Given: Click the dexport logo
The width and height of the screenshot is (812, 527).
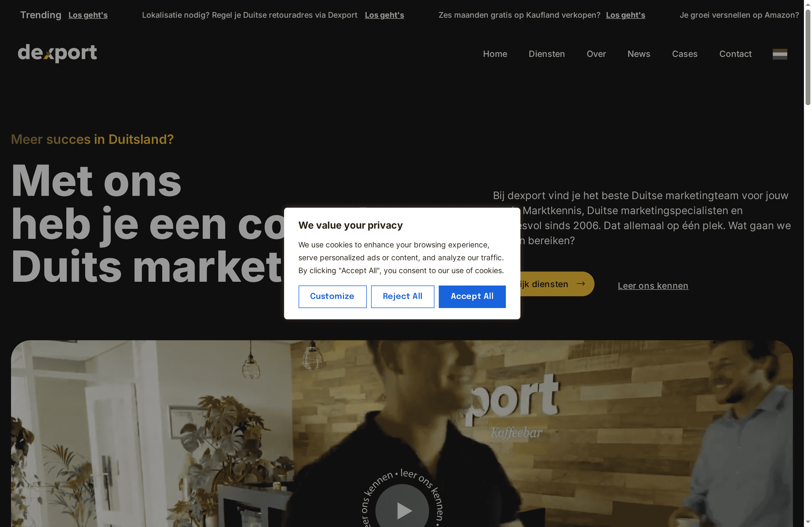Looking at the screenshot, I should click(57, 53).
